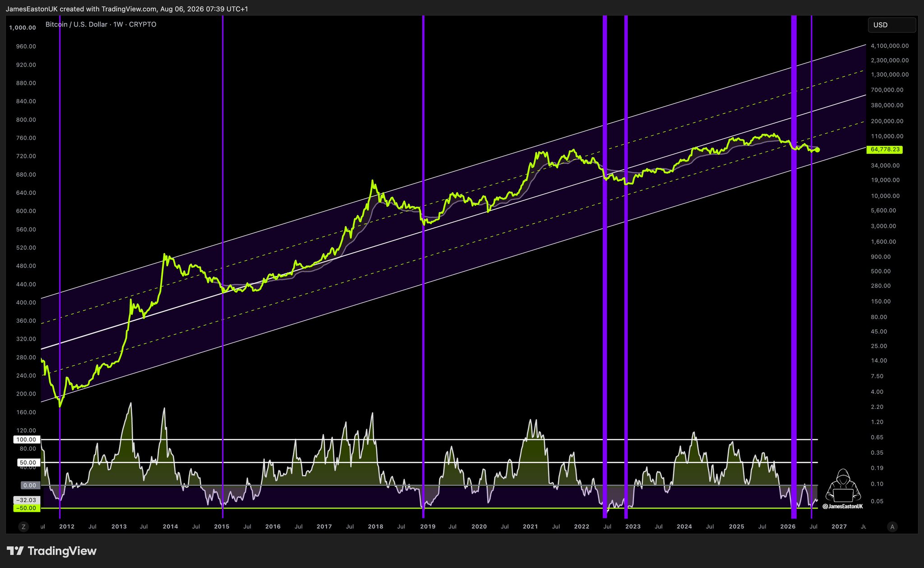Click the TradingView logo
This screenshot has width=924, height=568.
point(51,551)
